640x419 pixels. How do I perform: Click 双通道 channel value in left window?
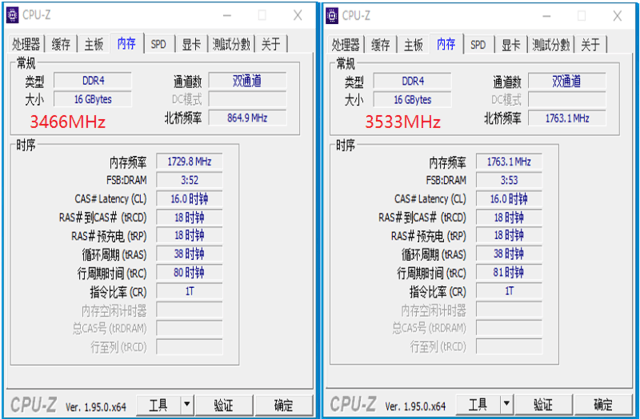(x=247, y=81)
